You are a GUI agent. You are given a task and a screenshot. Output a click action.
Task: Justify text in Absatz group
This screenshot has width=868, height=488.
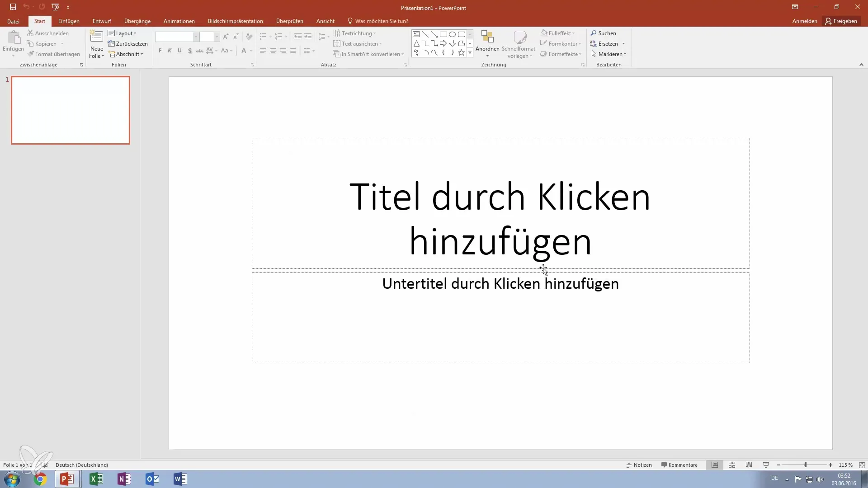pos(293,51)
